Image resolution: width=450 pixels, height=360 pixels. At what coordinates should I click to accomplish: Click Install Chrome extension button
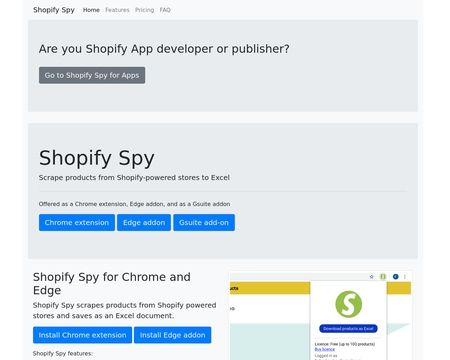(x=82, y=335)
